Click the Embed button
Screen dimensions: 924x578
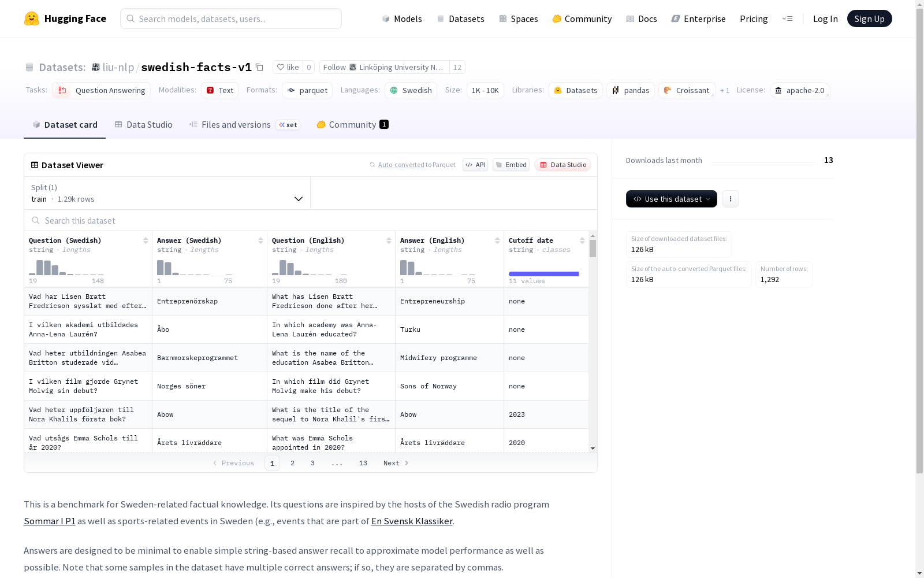(x=511, y=165)
